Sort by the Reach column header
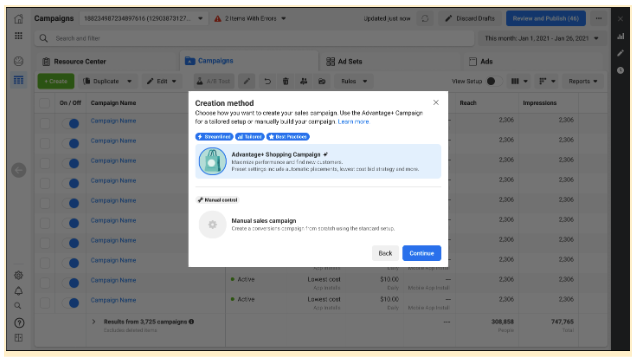636x363 pixels. 468,103
